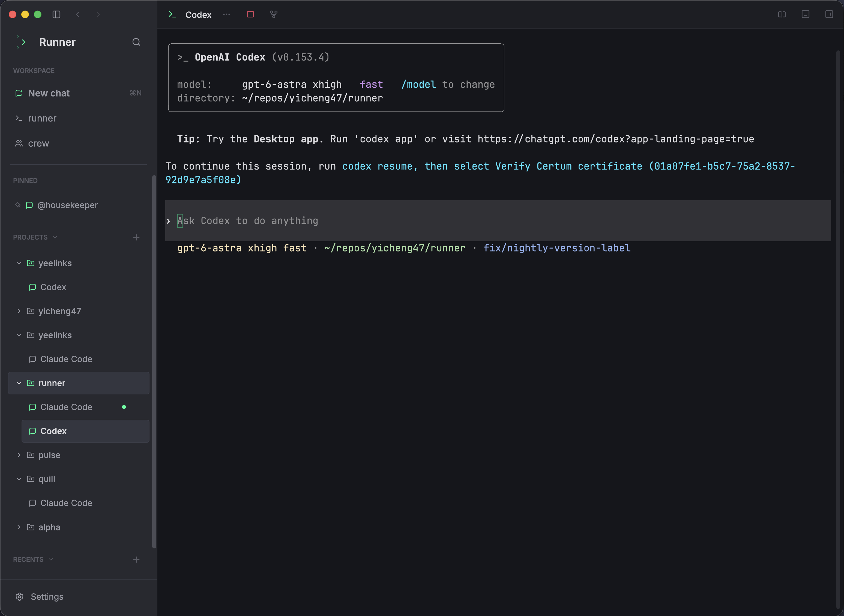Click the Codex tab title
This screenshot has height=616, width=844.
coord(199,14)
